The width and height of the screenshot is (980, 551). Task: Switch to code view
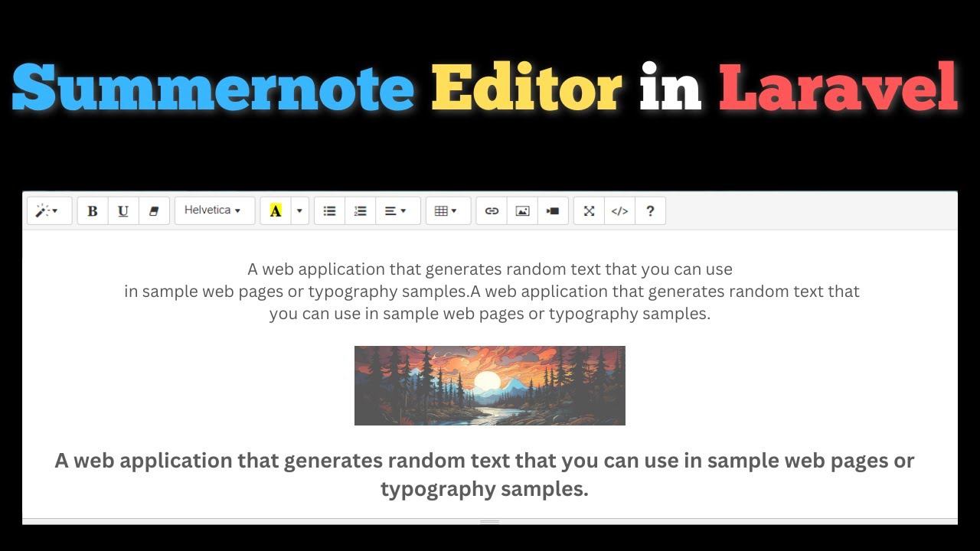[x=619, y=211]
